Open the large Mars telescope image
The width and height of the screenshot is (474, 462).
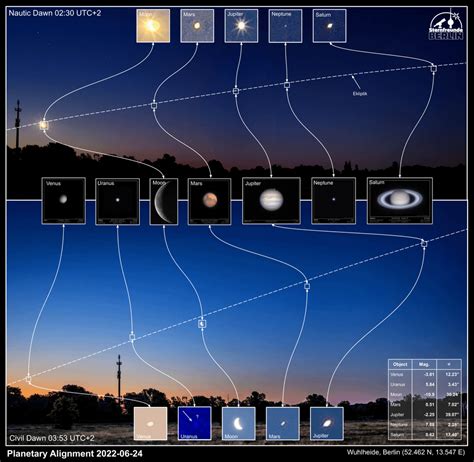click(x=209, y=201)
